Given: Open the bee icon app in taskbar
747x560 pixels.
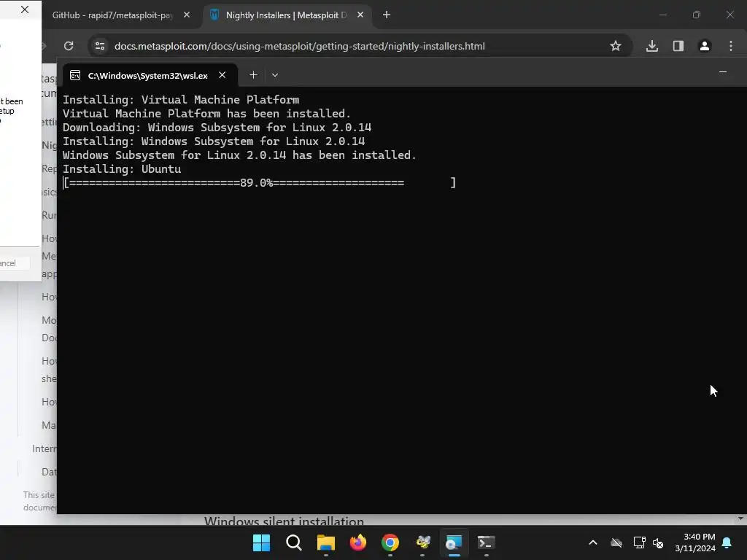Looking at the screenshot, I should [422, 542].
